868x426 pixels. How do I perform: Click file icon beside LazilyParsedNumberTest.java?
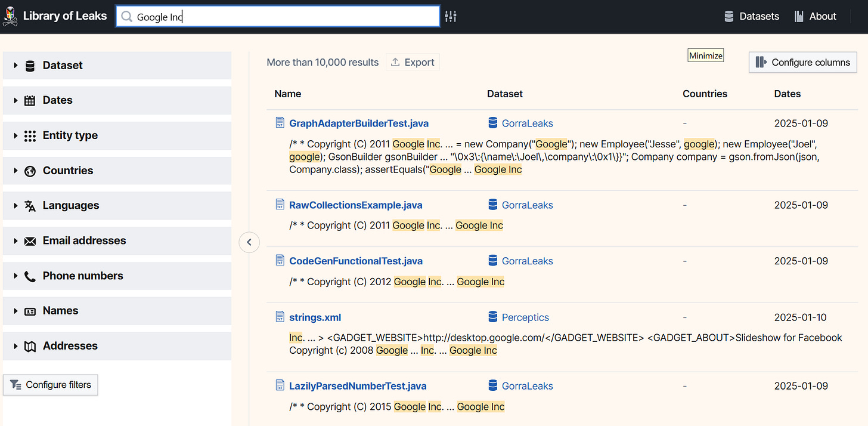coord(280,385)
